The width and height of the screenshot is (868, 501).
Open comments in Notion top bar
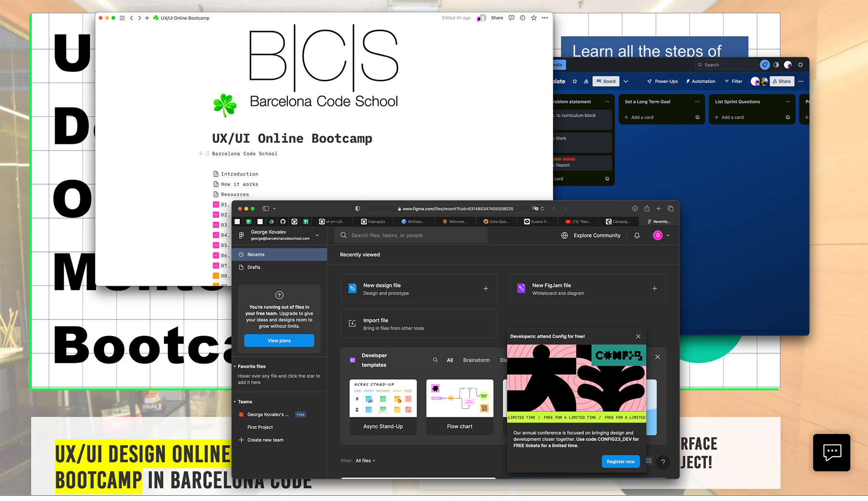pos(512,18)
